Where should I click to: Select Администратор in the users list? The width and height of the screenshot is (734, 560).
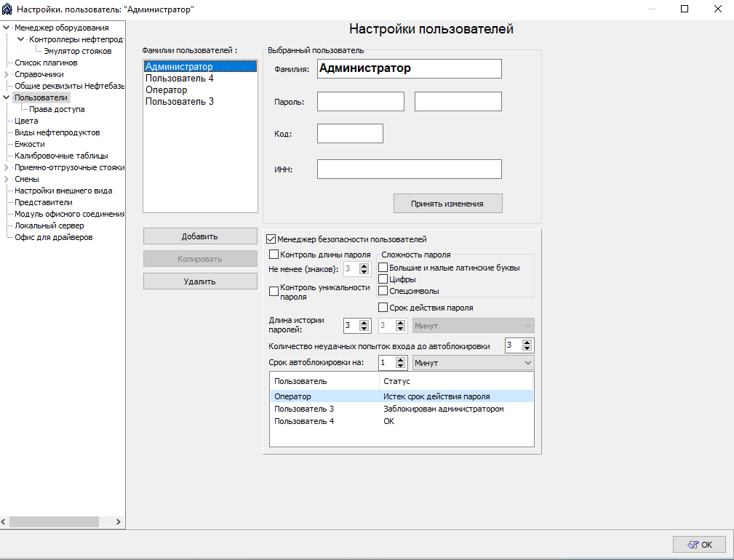click(200, 66)
